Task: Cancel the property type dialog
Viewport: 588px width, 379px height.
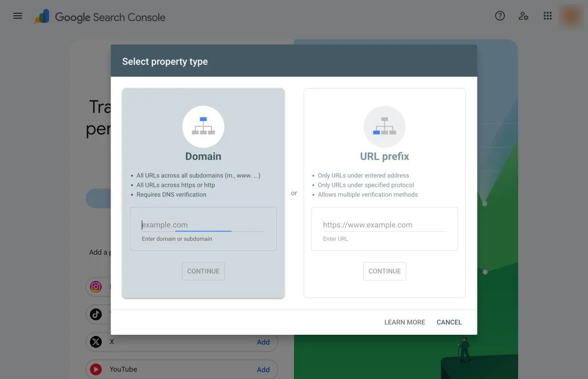Action: tap(449, 322)
